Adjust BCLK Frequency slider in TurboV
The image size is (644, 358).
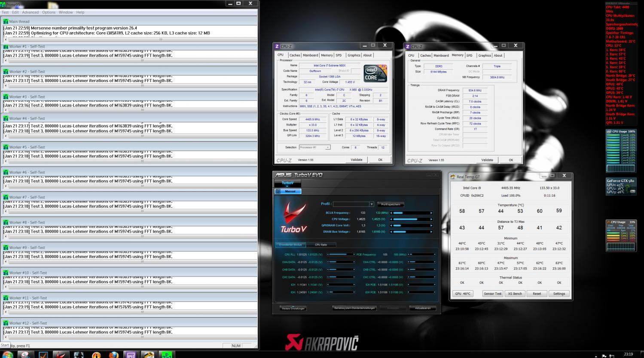(x=412, y=213)
